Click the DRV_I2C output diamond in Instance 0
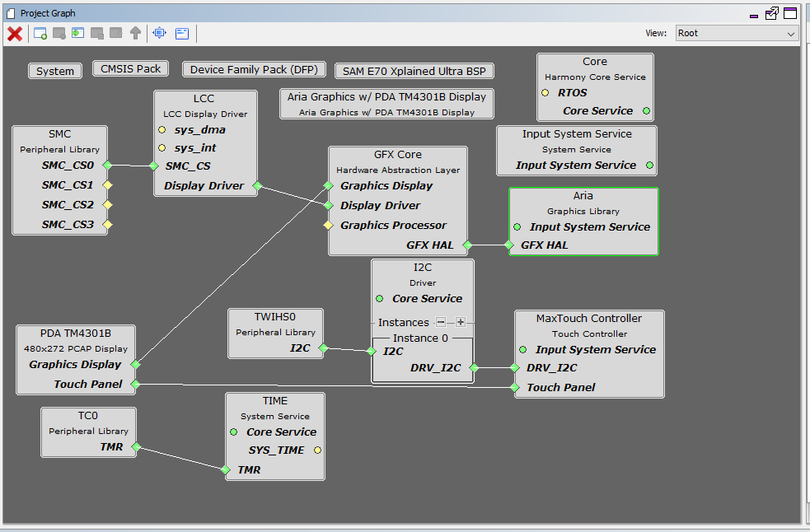Image resolution: width=810 pixels, height=532 pixels. click(474, 368)
